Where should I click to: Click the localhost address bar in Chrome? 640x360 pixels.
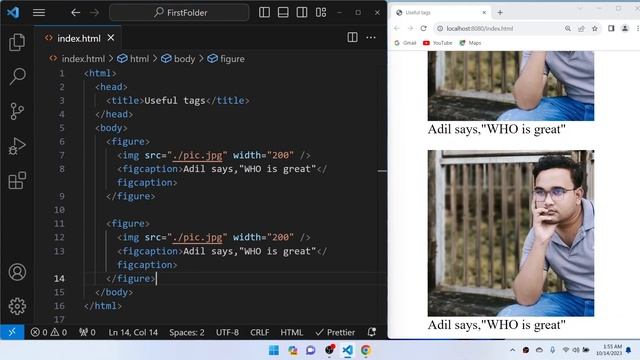tap(498, 28)
